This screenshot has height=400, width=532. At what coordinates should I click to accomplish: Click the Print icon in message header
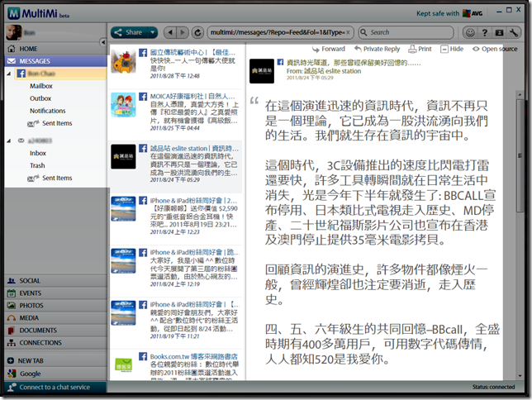[419, 50]
